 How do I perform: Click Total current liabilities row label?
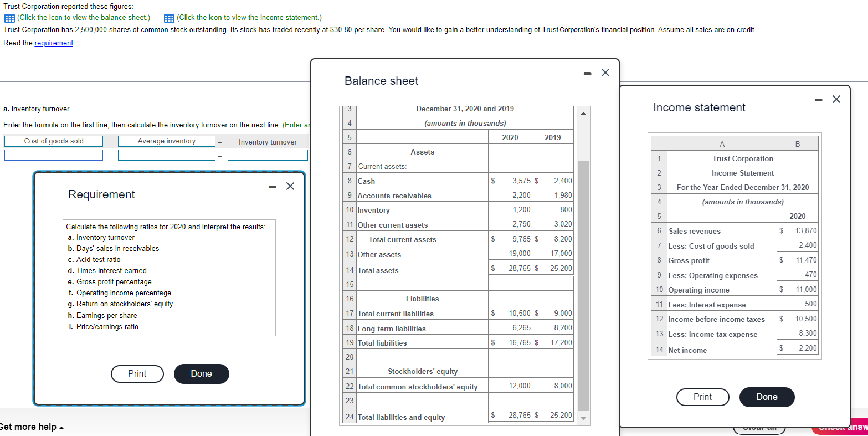396,314
